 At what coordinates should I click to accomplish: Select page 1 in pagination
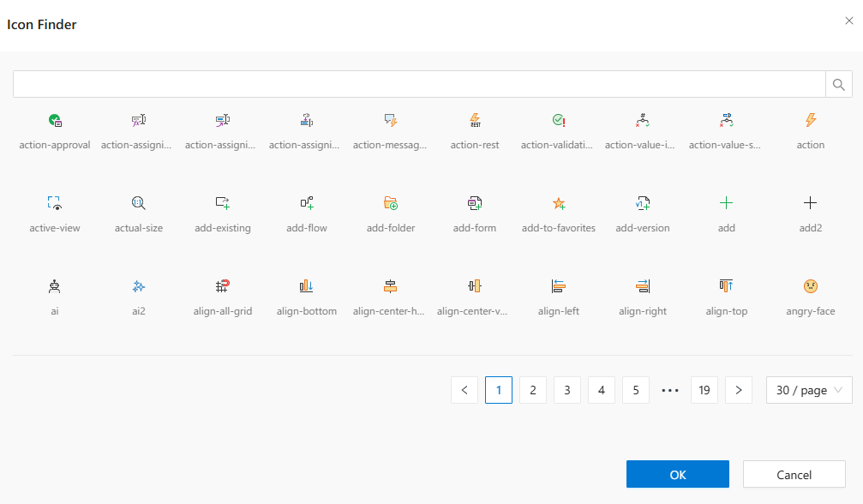[x=499, y=390]
